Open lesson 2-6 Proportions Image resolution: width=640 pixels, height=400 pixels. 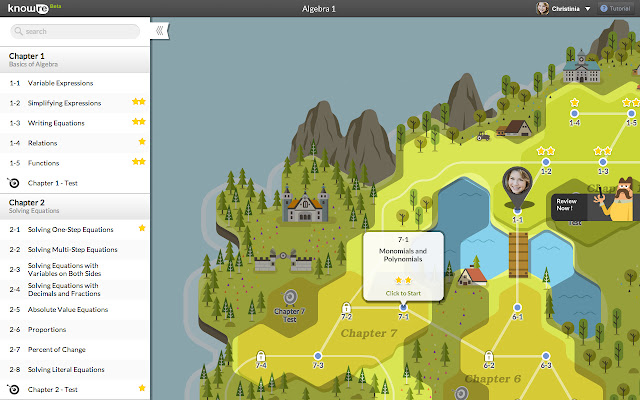click(x=75, y=329)
